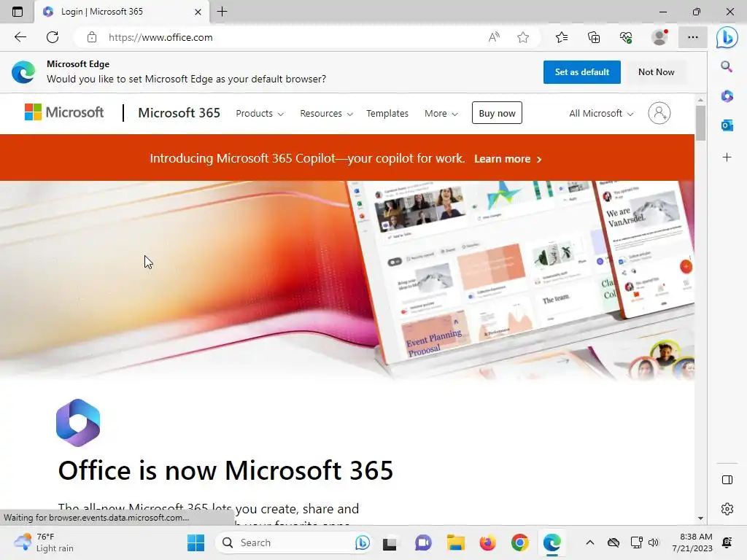The image size is (747, 560).
Task: Open the Templates page
Action: pos(387,113)
